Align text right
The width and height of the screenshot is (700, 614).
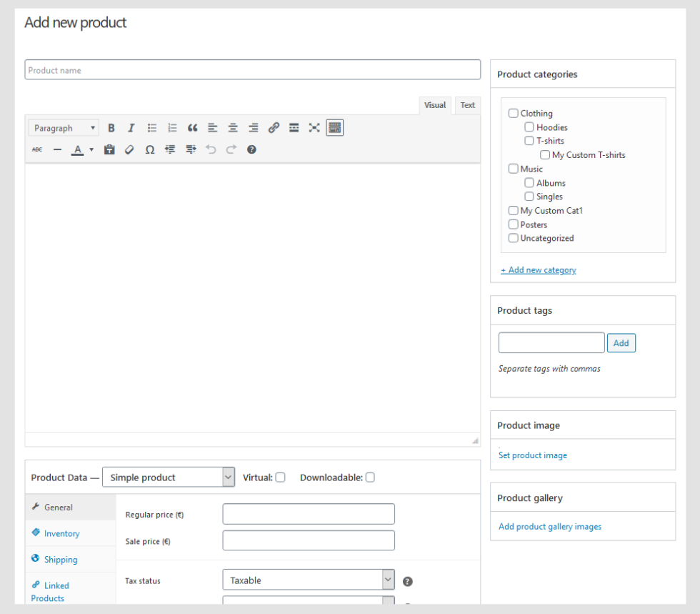pyautogui.click(x=253, y=128)
